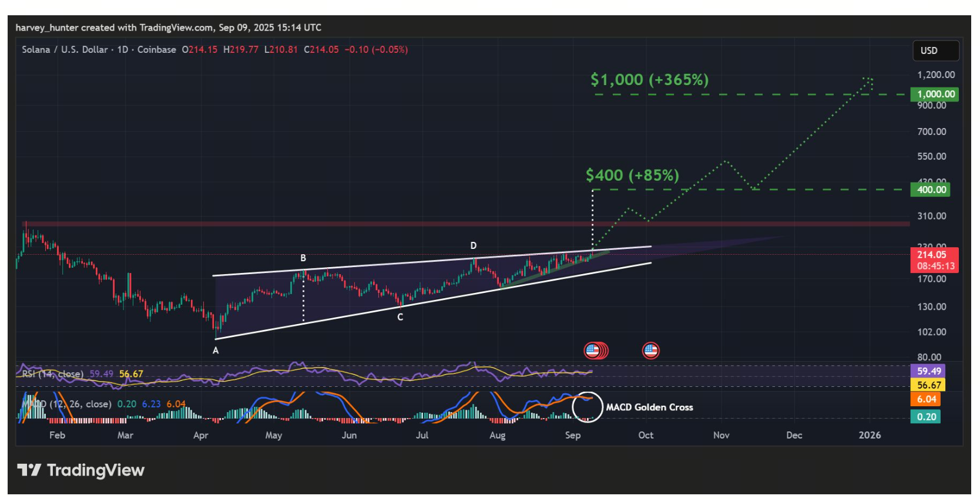
Task: Click the Sep label on time axis
Action: tap(572, 435)
